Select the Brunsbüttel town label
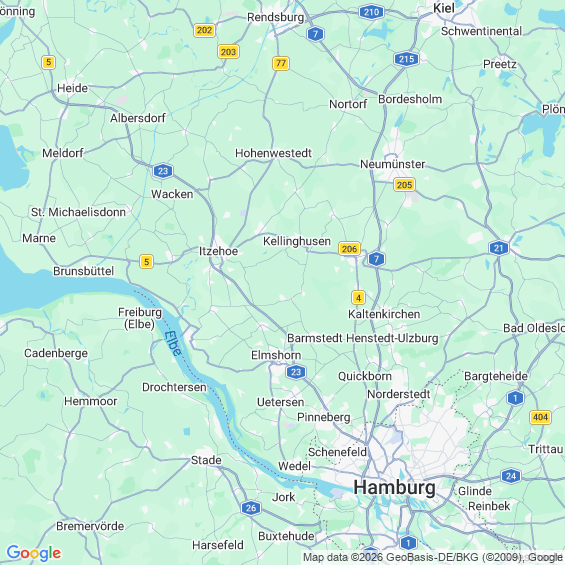 tap(83, 271)
